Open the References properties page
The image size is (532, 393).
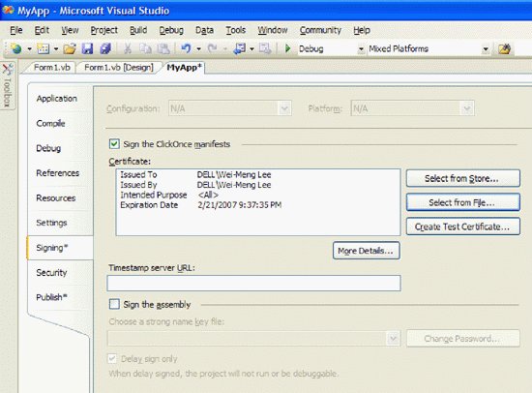point(58,173)
